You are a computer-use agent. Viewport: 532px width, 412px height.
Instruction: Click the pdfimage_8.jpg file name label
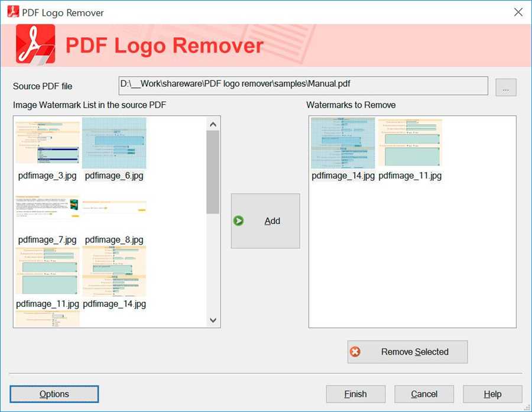click(x=114, y=240)
